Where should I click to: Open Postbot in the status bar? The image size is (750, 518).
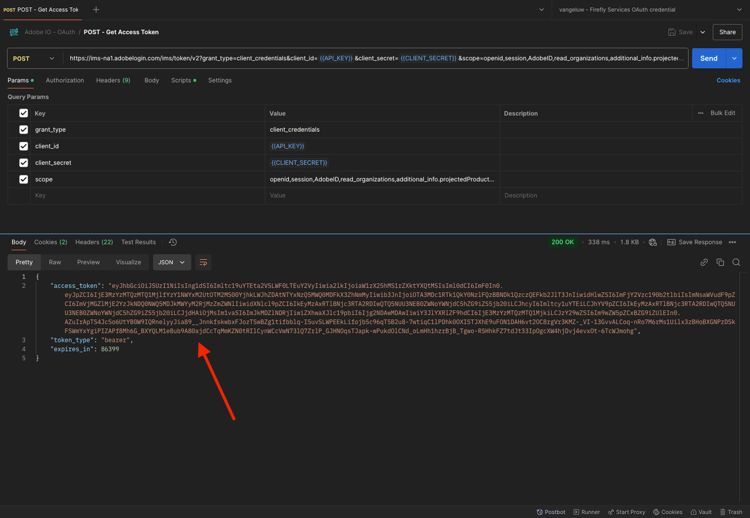pos(551,512)
